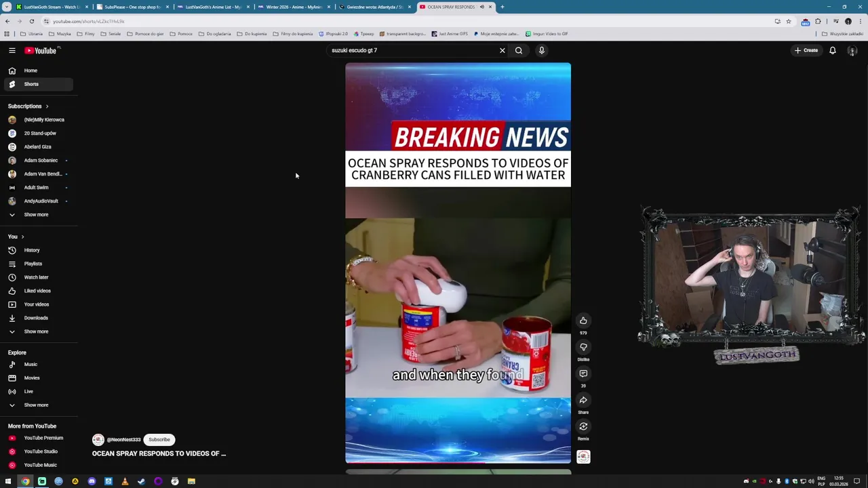Click the YouTube logo
The width and height of the screenshot is (868, 488).
pyautogui.click(x=42, y=50)
